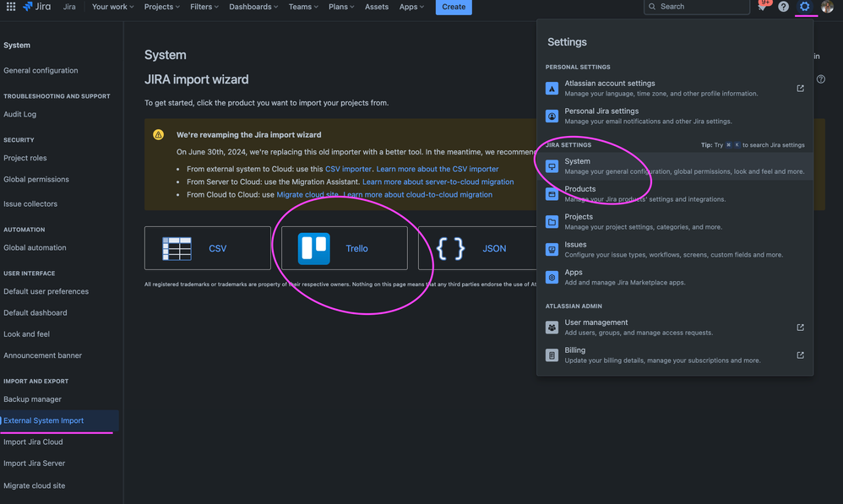Choose the JSON import option
This screenshot has width=843, height=504.
click(x=477, y=248)
